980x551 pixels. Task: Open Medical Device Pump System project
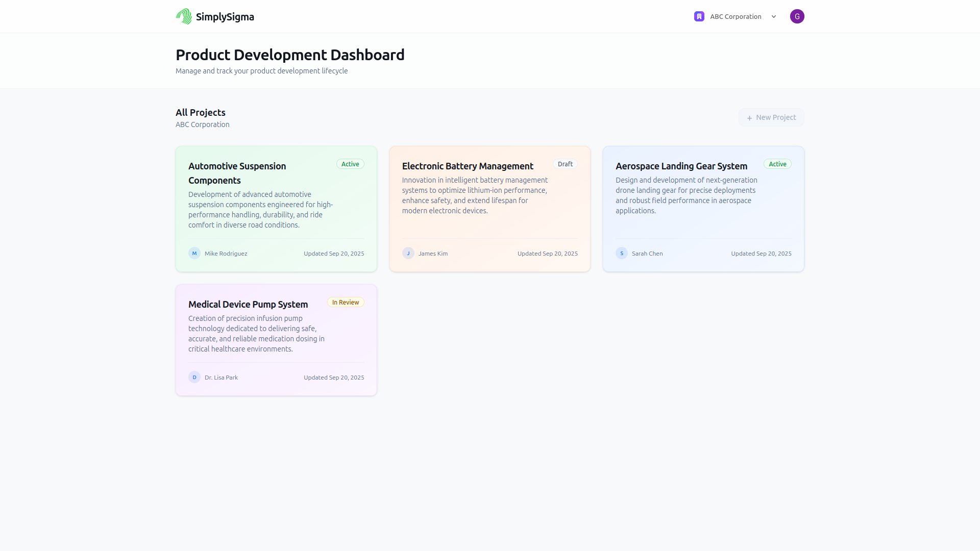click(248, 304)
